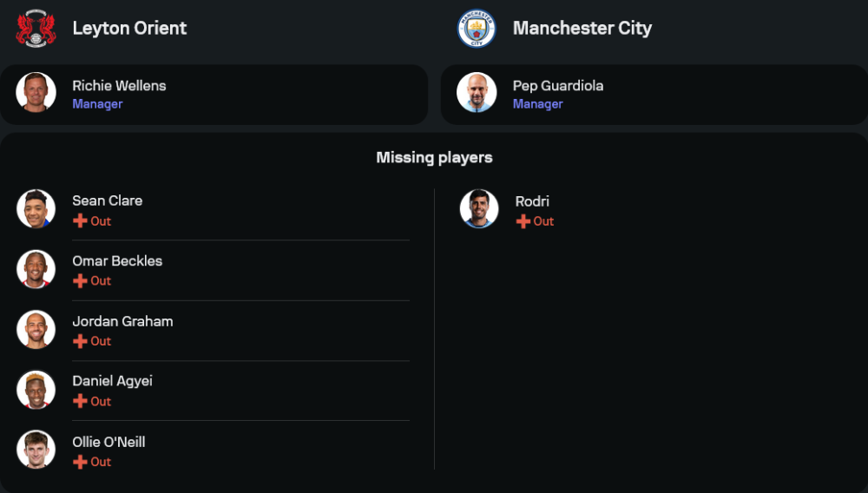Select the Pep Guardiola manager name
This screenshot has width=868, height=493.
click(x=557, y=86)
